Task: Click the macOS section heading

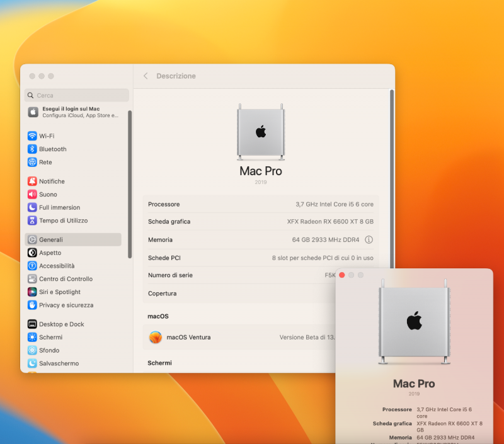Action: pos(158,316)
